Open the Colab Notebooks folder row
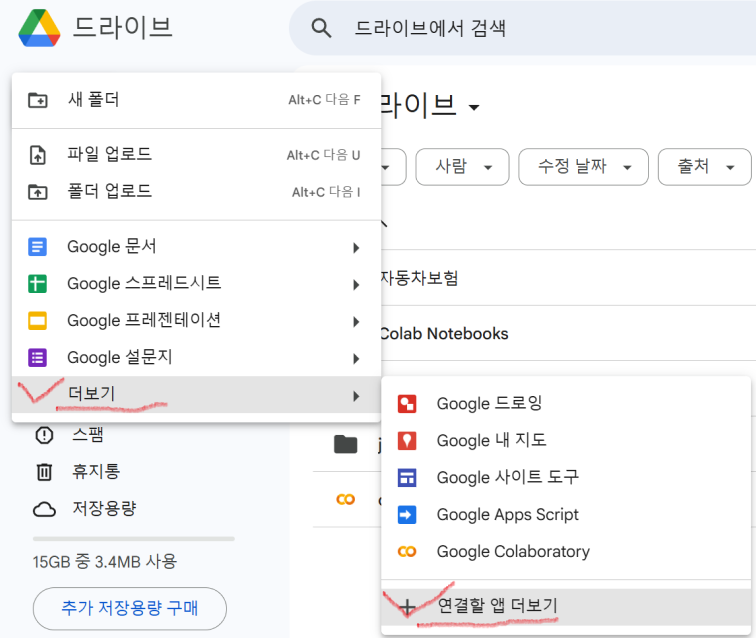Image resolution: width=756 pixels, height=638 pixels. tap(568, 334)
